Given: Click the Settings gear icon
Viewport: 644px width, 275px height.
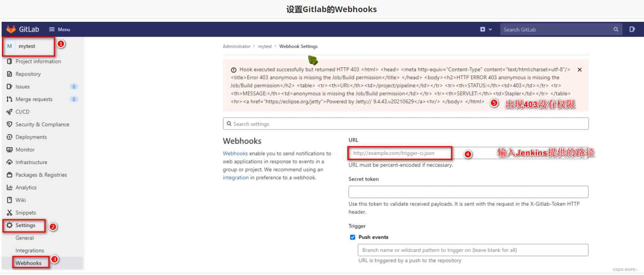Looking at the screenshot, I should pos(10,225).
